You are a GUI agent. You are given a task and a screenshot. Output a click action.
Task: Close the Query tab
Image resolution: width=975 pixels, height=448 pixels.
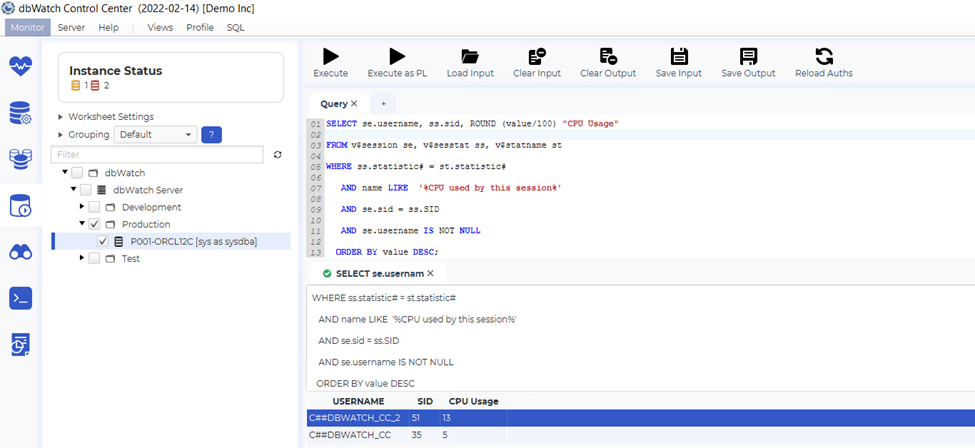354,104
